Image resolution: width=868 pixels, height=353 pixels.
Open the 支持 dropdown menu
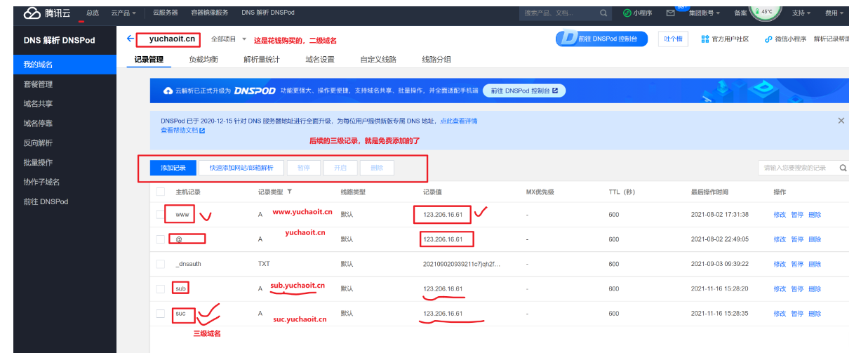click(801, 13)
